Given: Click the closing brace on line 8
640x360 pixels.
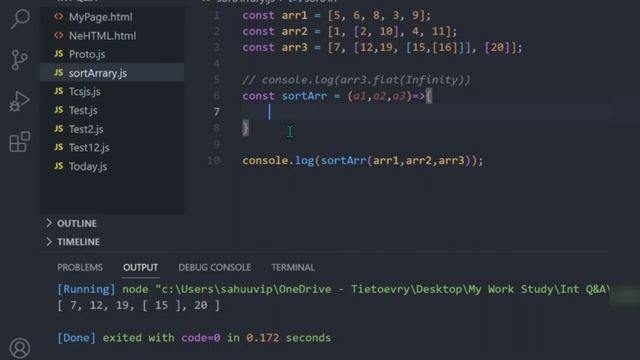Looking at the screenshot, I should tap(245, 128).
